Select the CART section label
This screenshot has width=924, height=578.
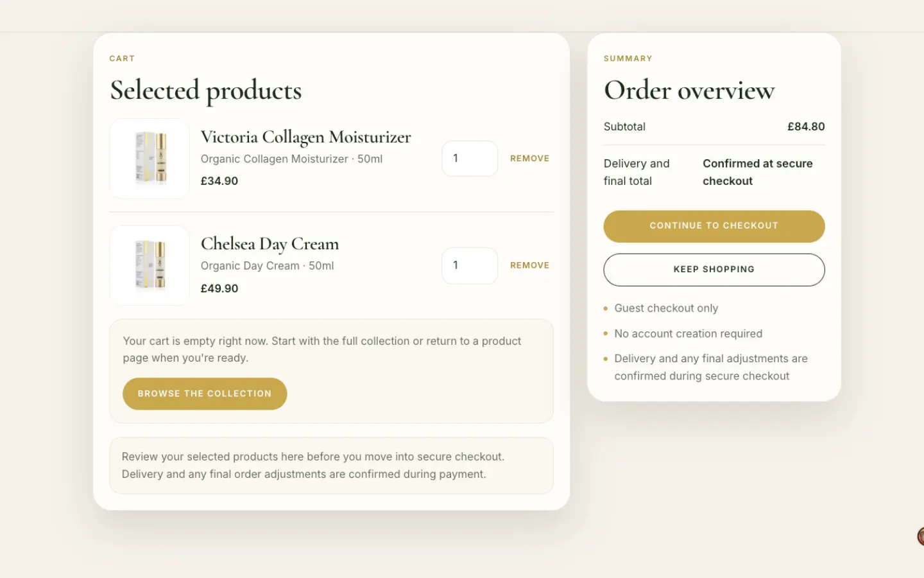[x=122, y=58]
